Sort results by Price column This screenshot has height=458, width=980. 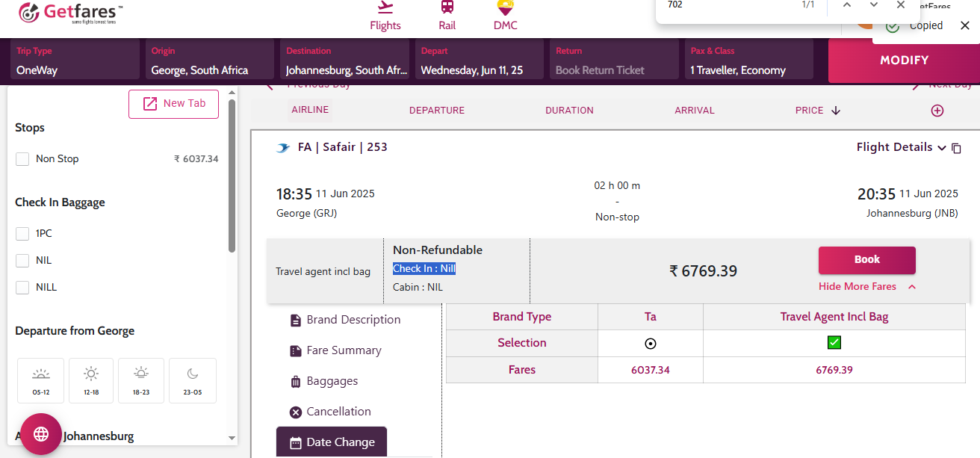(817, 111)
